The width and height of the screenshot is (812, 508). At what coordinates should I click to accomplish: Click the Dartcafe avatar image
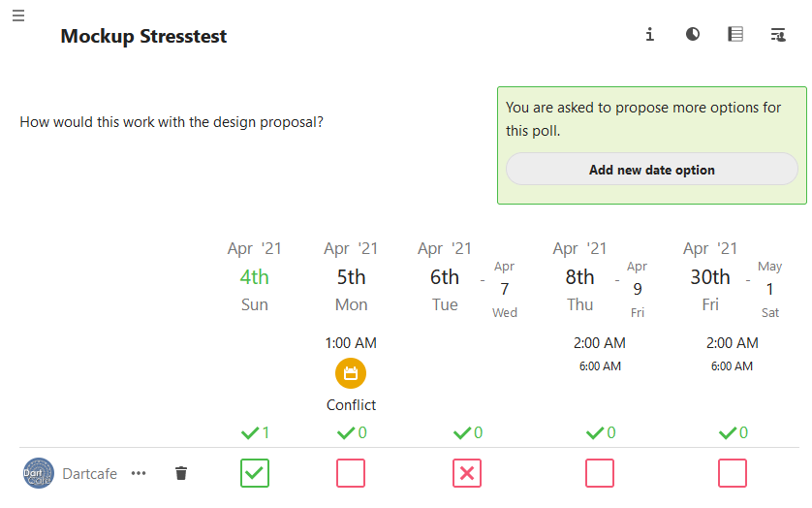click(39, 473)
